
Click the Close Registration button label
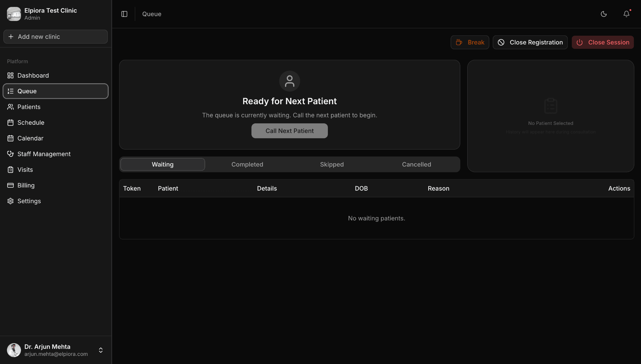536,42
